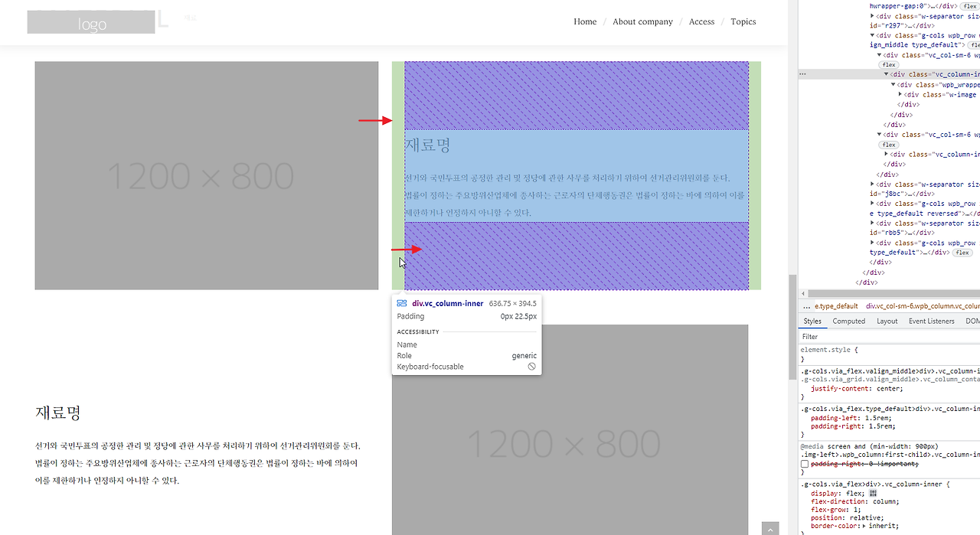Expand the w-separator r297 node

click(873, 15)
